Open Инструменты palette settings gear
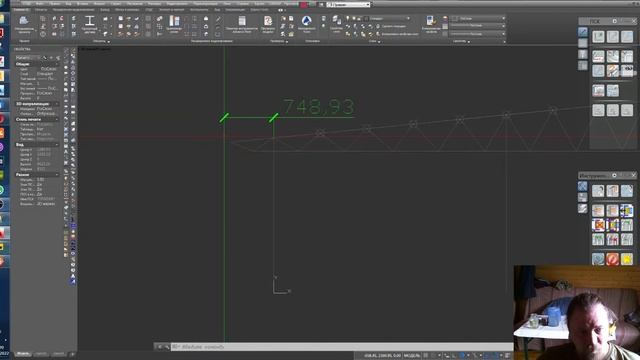The width and height of the screenshot is (640, 360). (x=614, y=175)
